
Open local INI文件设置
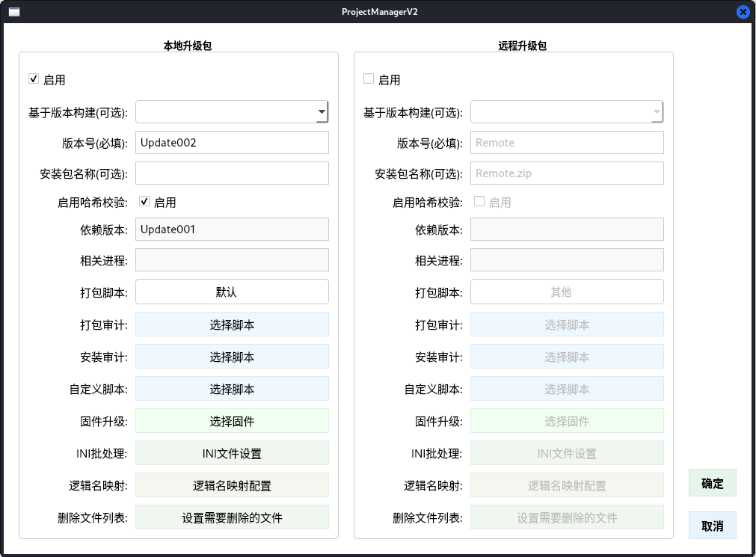point(232,453)
